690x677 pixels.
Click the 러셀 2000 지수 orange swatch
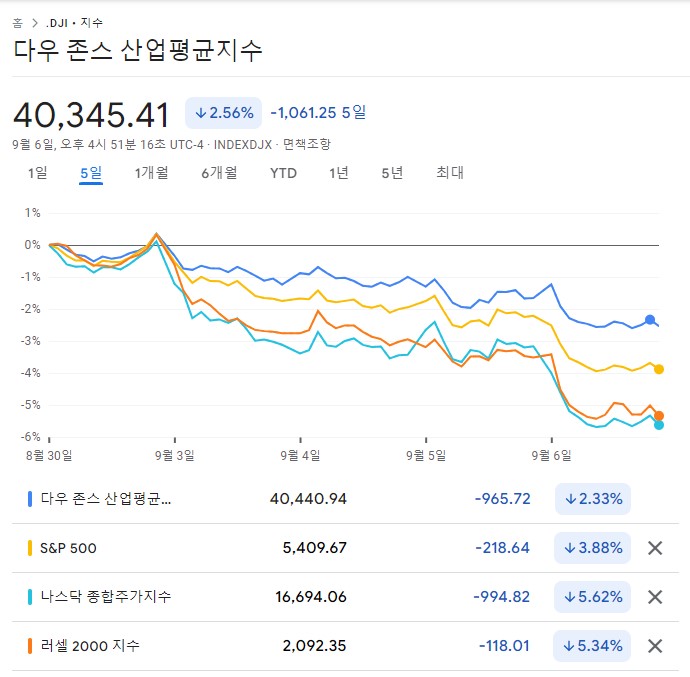30,646
